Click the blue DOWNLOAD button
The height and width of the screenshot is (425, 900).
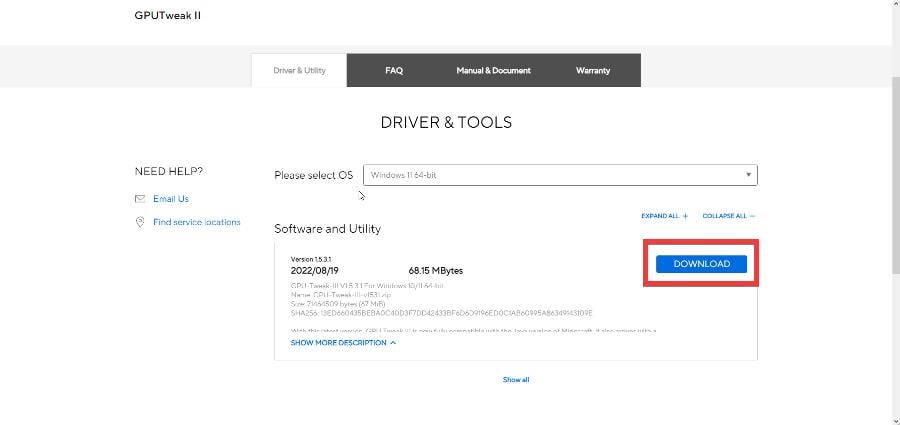[x=701, y=264]
